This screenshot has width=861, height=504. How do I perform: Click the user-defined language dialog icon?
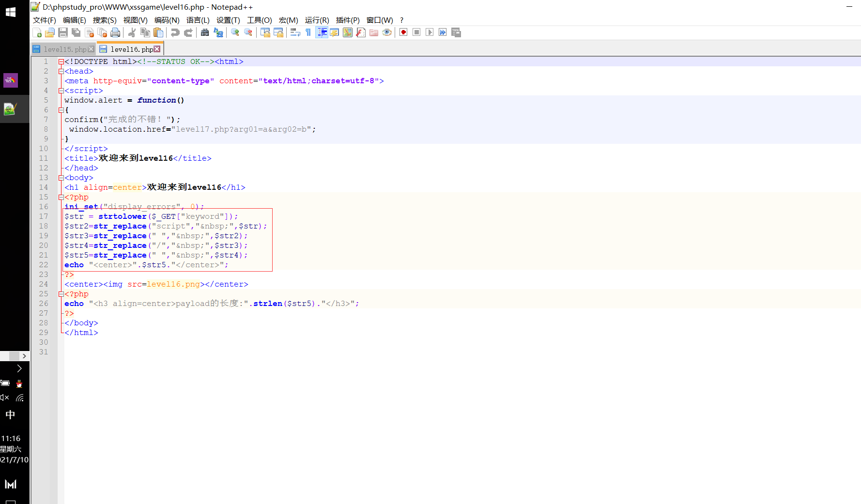[x=334, y=32]
